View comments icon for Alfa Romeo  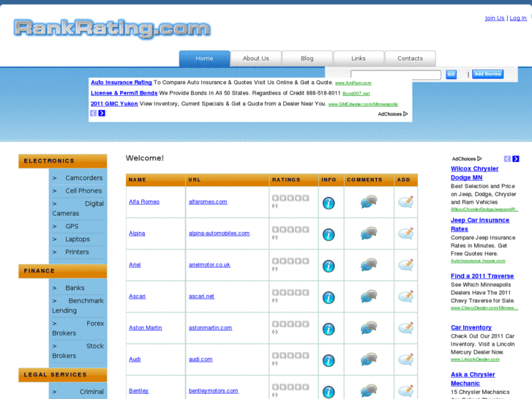coord(369,202)
